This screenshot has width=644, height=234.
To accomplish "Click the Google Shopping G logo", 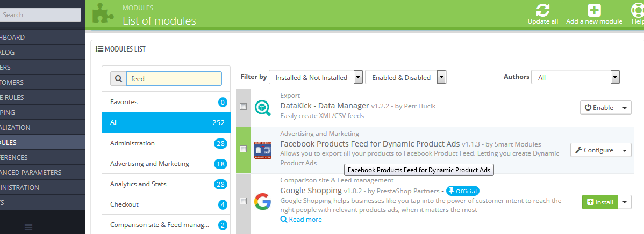I will click(262, 202).
